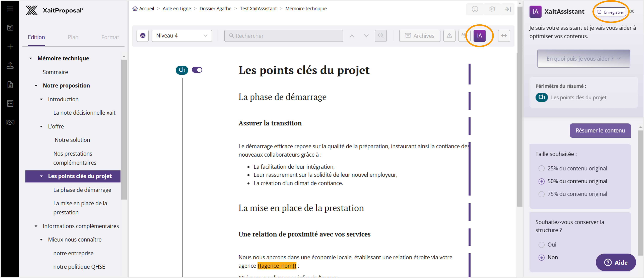Open 'En quoi puis-je vous aider' dropdown
Viewport: 644px width, 278px height.
[x=583, y=59]
